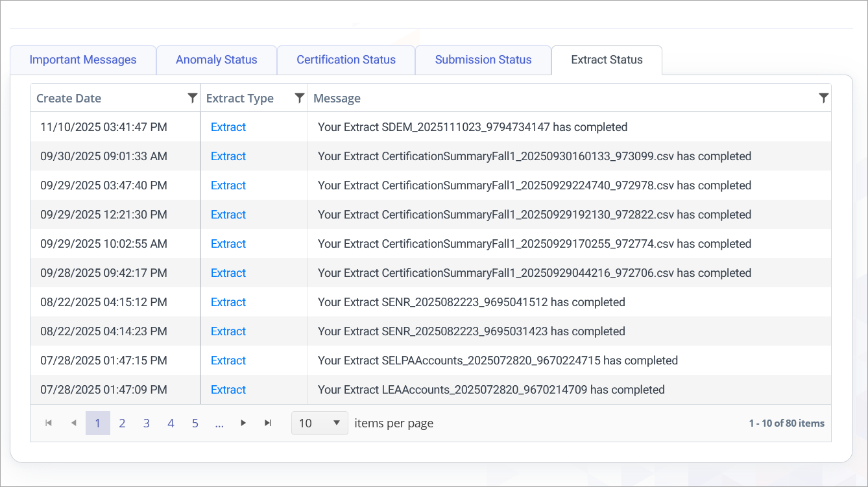Image resolution: width=868 pixels, height=487 pixels.
Task: Open the Message column filter
Action: pyautogui.click(x=823, y=97)
